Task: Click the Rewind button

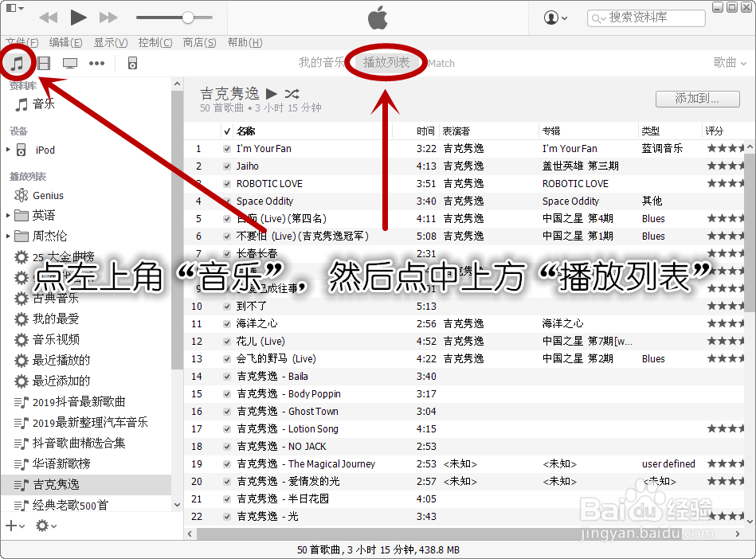Action: click(x=49, y=18)
